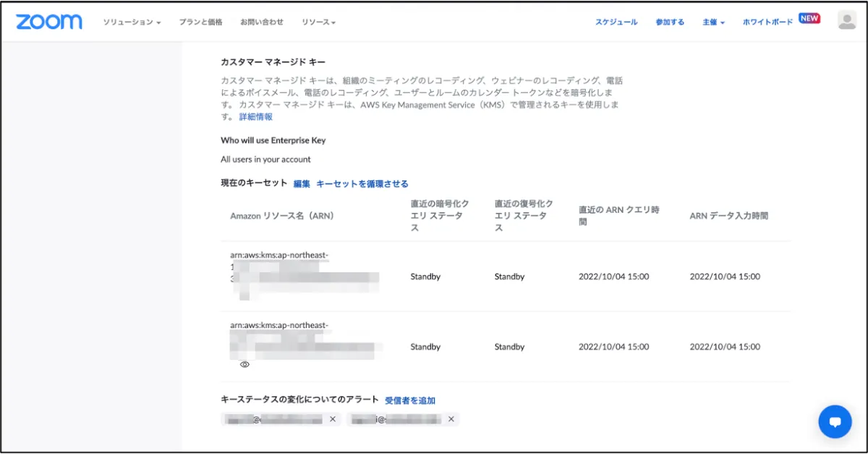Toggle eye icon under second ARN
Image resolution: width=868 pixels, height=454 pixels.
244,364
